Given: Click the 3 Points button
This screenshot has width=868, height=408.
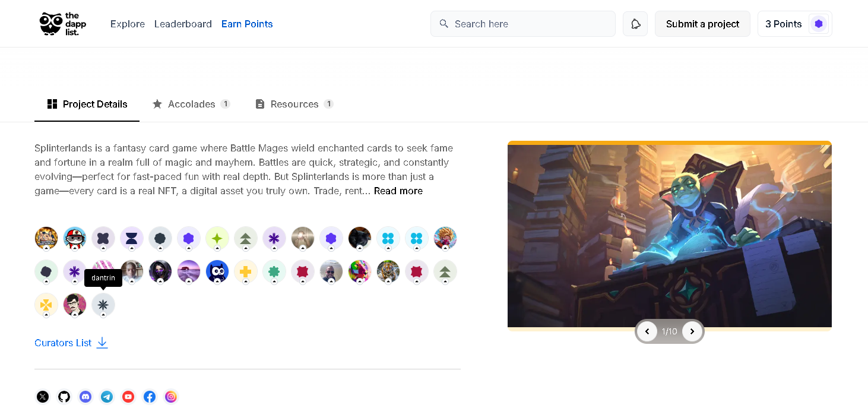Looking at the screenshot, I should 795,24.
